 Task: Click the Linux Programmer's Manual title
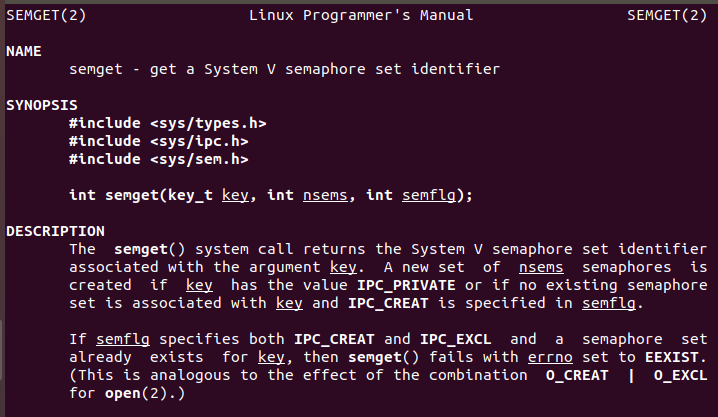359,16
